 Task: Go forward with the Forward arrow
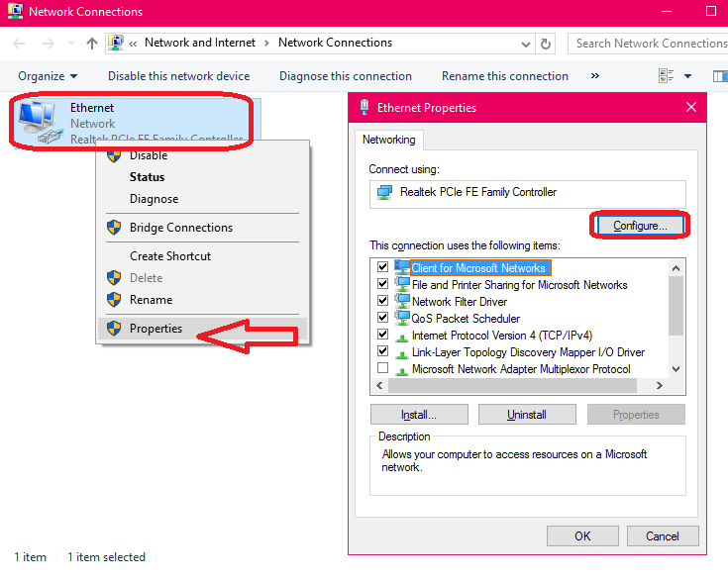48,44
